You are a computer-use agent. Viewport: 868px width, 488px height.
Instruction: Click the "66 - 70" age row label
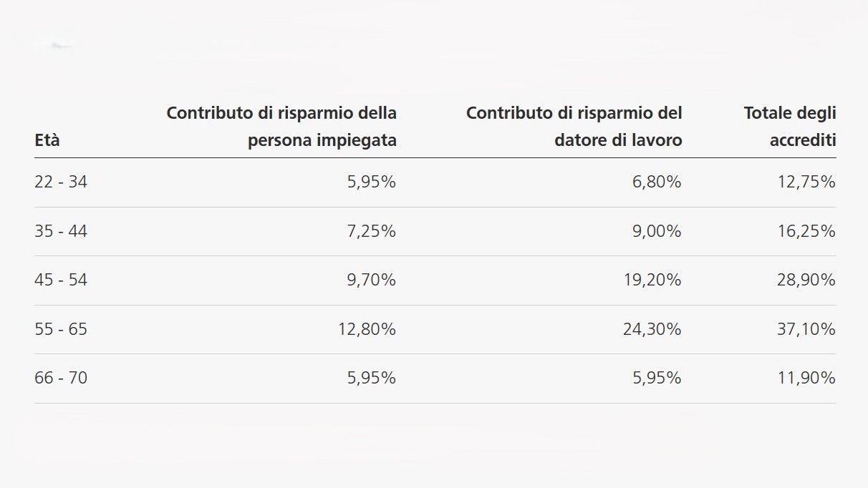pos(61,378)
